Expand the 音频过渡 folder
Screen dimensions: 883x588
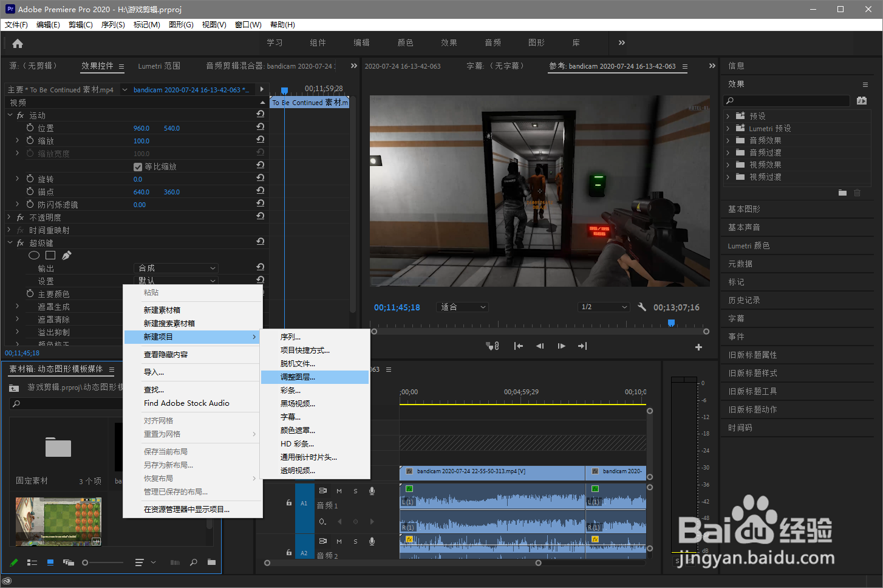point(728,152)
